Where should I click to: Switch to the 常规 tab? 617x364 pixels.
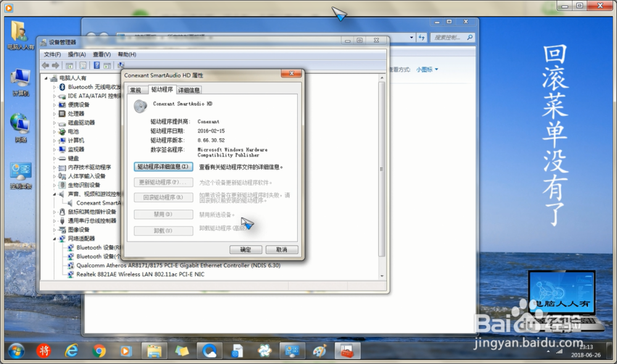[136, 90]
